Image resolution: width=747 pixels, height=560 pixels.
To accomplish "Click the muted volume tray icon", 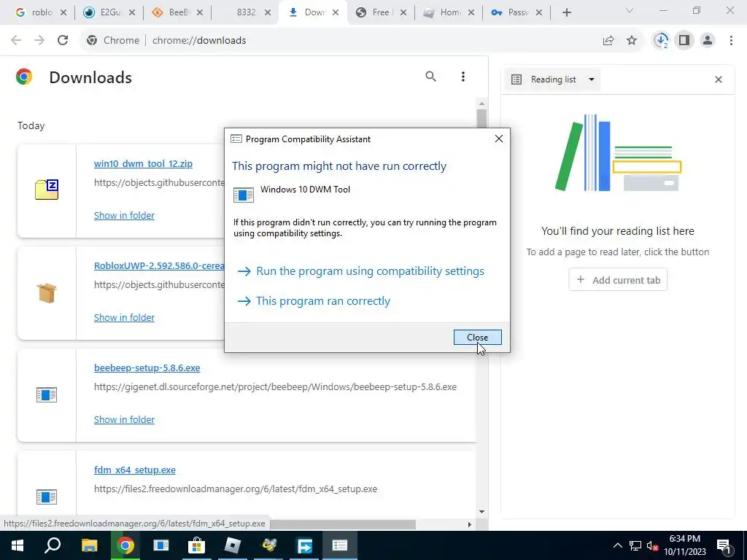I will (653, 545).
